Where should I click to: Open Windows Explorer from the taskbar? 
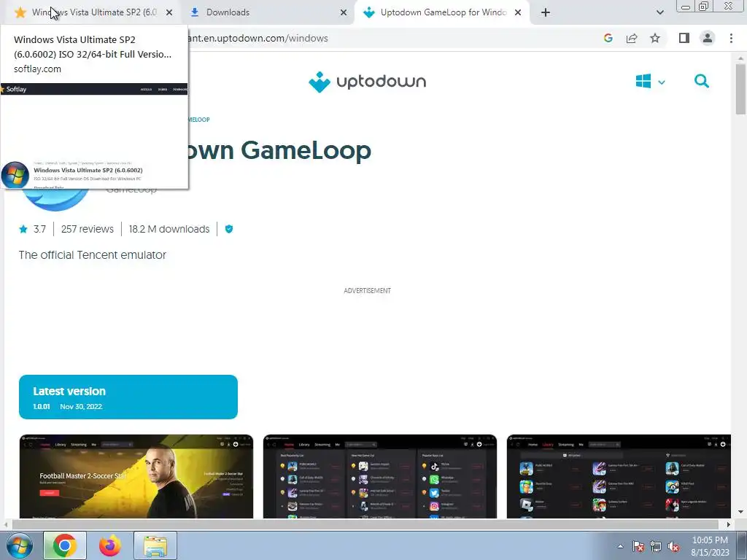click(x=155, y=545)
